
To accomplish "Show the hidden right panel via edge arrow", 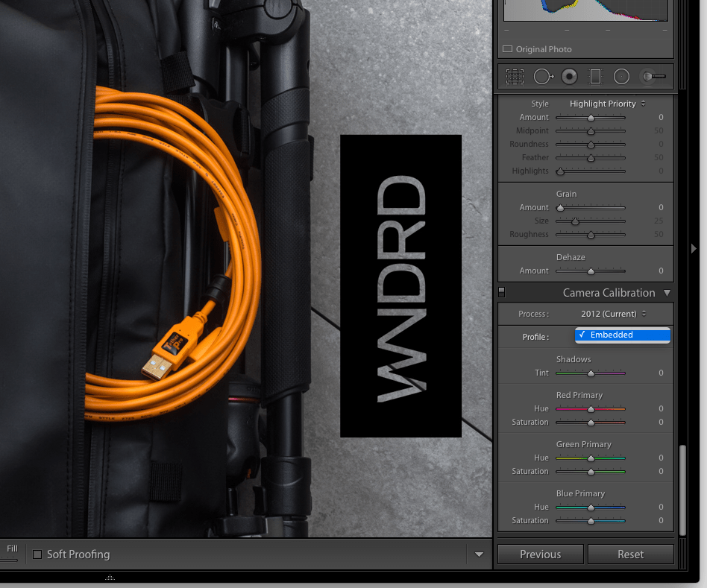I will point(693,248).
